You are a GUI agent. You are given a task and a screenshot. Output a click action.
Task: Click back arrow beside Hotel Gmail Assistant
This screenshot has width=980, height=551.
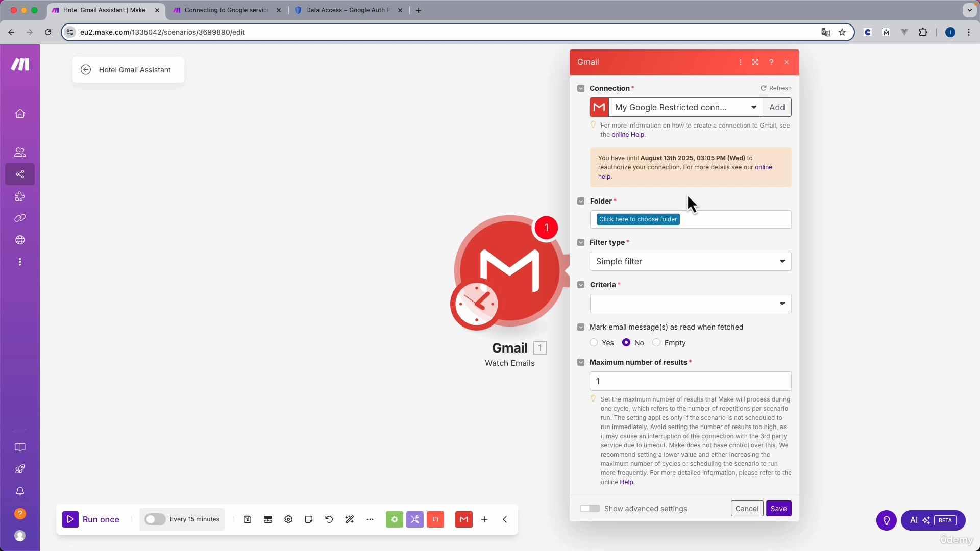[x=86, y=70]
